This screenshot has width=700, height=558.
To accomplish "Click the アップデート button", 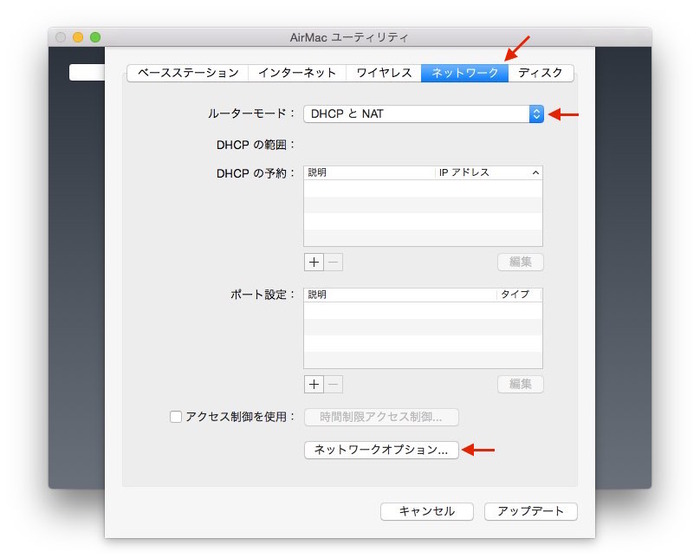I will click(x=531, y=512).
